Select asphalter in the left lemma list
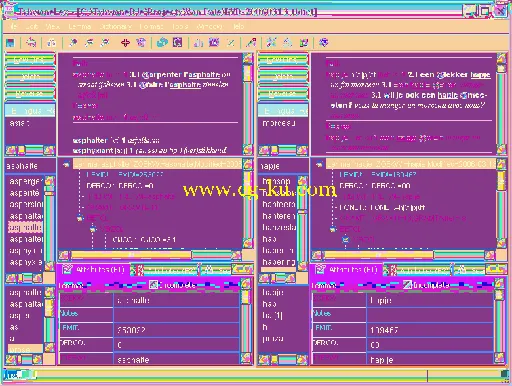 tap(26, 239)
